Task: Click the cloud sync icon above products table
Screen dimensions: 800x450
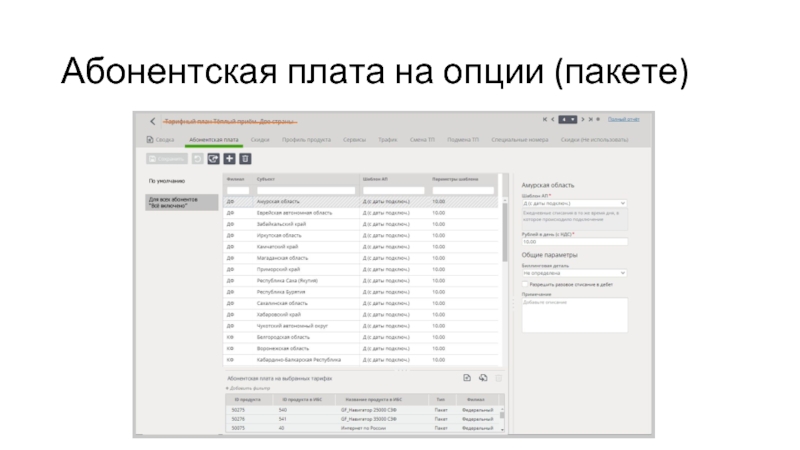Action: (483, 378)
